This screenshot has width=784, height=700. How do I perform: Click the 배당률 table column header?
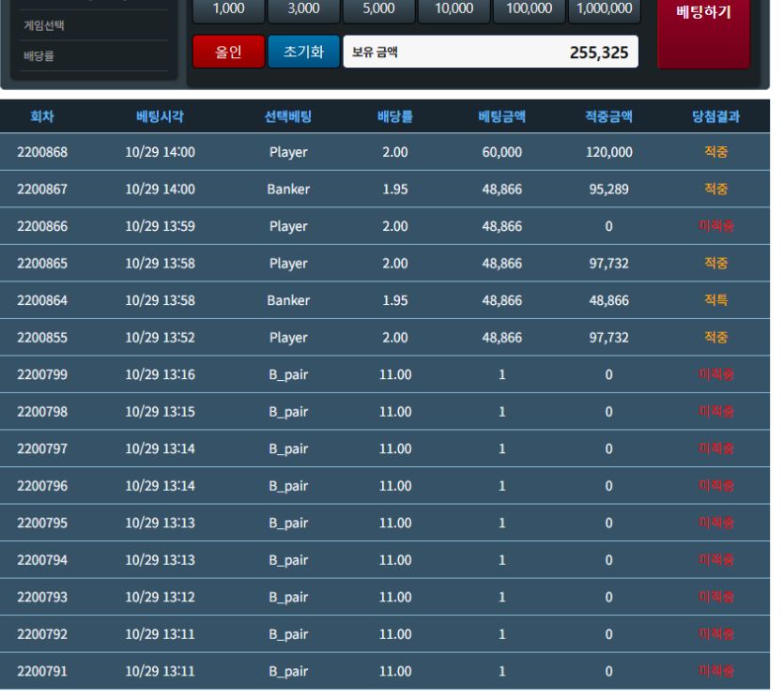coord(395,116)
